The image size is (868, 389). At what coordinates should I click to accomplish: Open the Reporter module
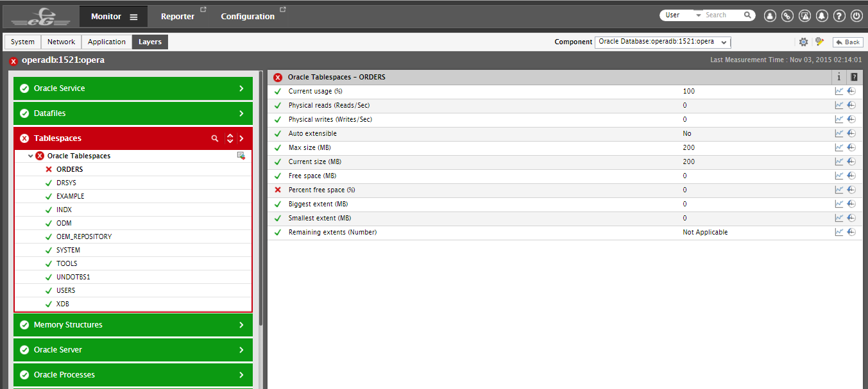(x=178, y=17)
